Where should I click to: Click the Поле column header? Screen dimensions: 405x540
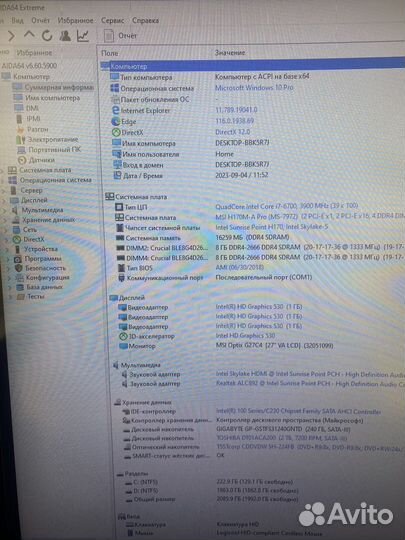click(110, 53)
